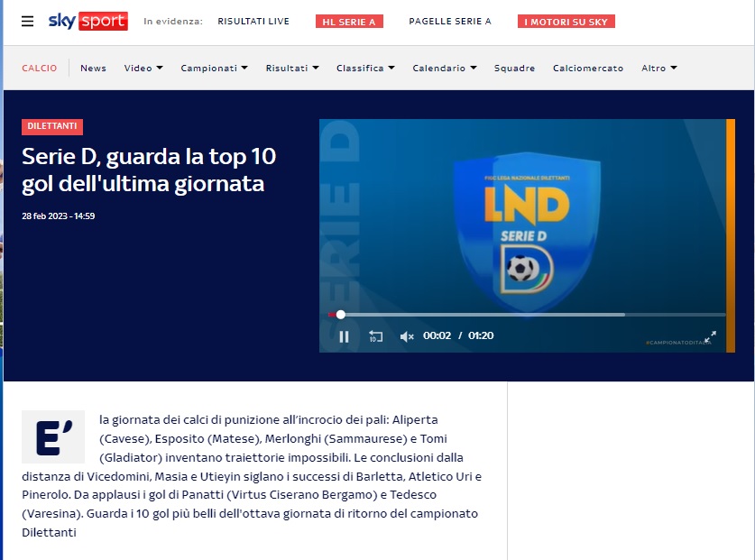Expand the Altro menu
Viewport: 755px width, 560px height.
click(x=658, y=69)
